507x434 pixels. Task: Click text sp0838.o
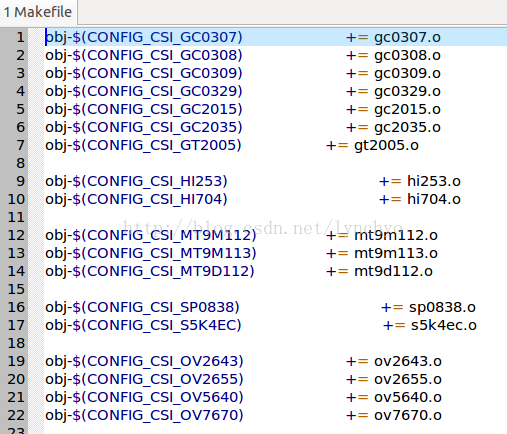click(442, 307)
